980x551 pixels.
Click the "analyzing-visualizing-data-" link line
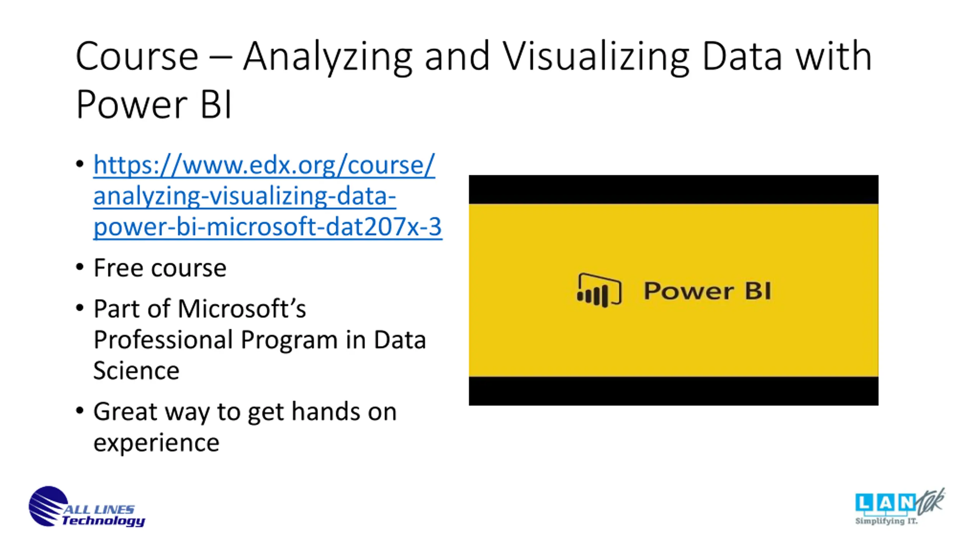pyautogui.click(x=245, y=196)
